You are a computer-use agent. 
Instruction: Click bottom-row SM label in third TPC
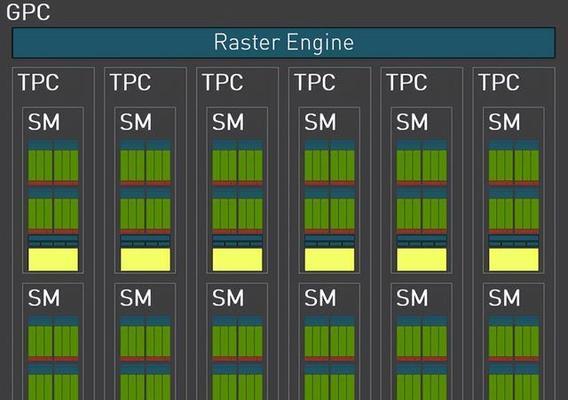click(228, 298)
